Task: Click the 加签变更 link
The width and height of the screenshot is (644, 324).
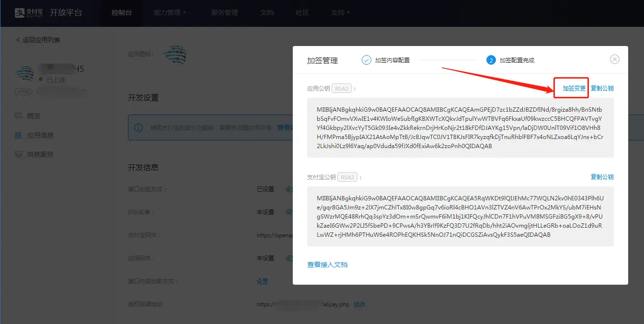Action: pos(574,89)
